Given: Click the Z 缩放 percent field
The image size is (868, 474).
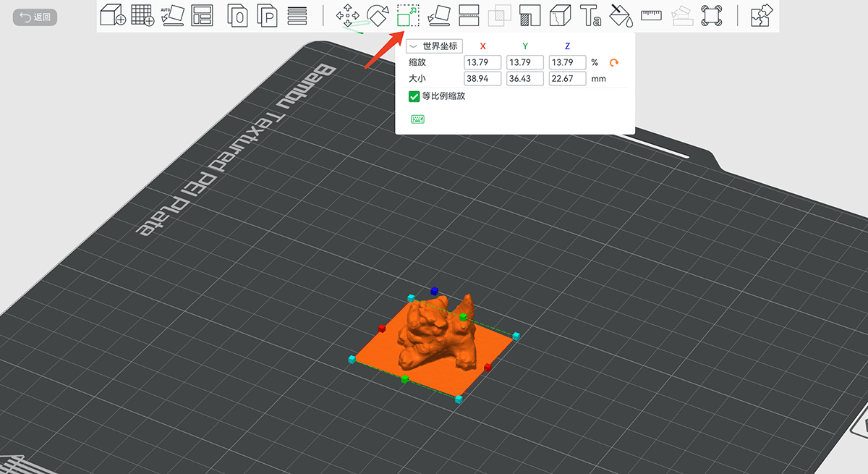Looking at the screenshot, I should tap(567, 63).
